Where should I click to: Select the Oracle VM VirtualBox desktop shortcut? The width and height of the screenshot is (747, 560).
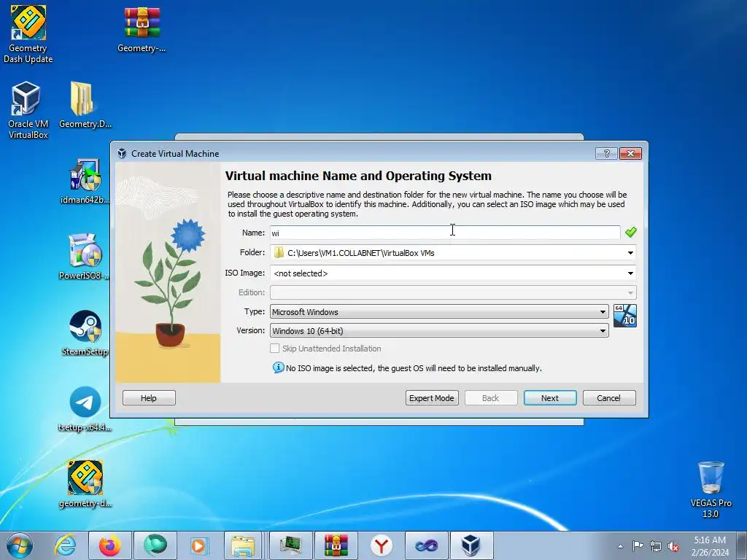28,110
